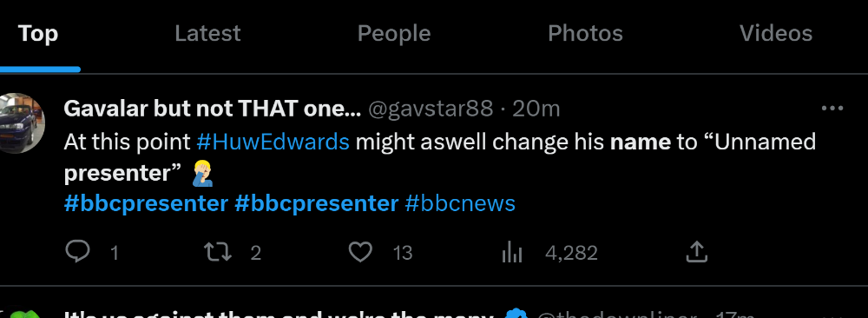This screenshot has width=868, height=318.
Task: Open the Gavalar but not THAT one profile name
Action: [x=213, y=109]
